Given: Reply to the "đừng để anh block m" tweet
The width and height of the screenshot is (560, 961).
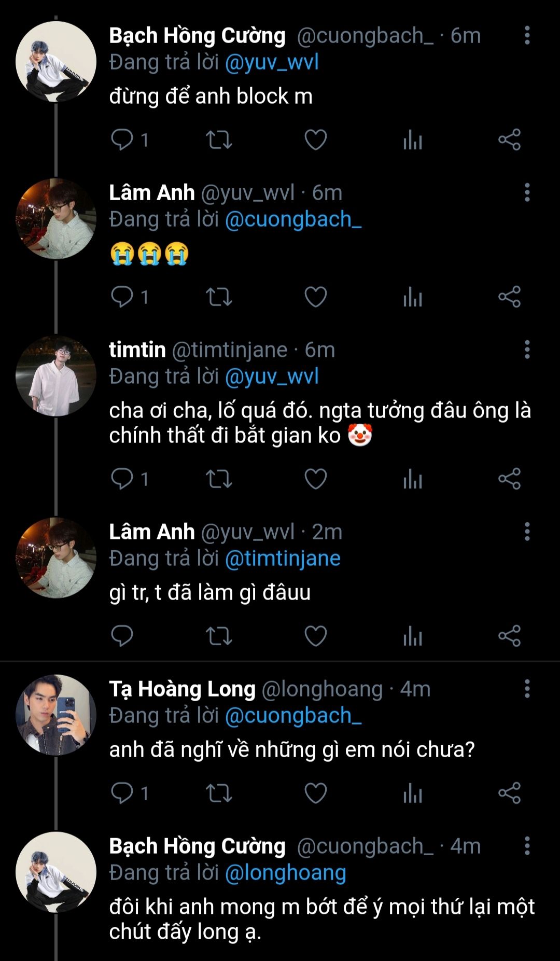Looking at the screenshot, I should click(x=122, y=140).
